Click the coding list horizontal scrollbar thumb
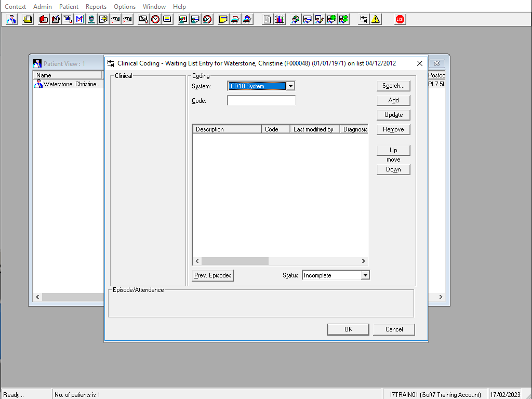 click(x=235, y=261)
